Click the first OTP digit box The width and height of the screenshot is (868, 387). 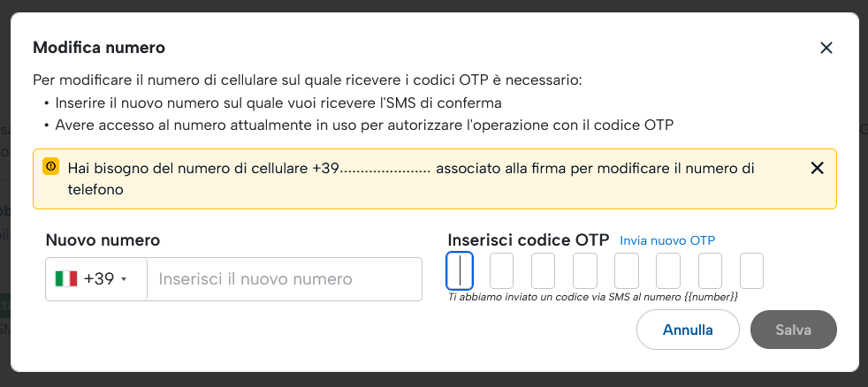(460, 271)
